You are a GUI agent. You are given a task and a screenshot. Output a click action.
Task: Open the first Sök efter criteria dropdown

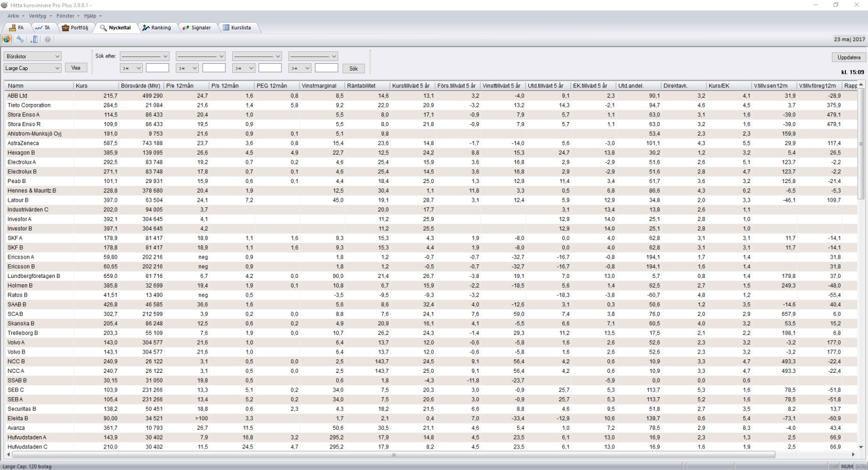tap(144, 56)
